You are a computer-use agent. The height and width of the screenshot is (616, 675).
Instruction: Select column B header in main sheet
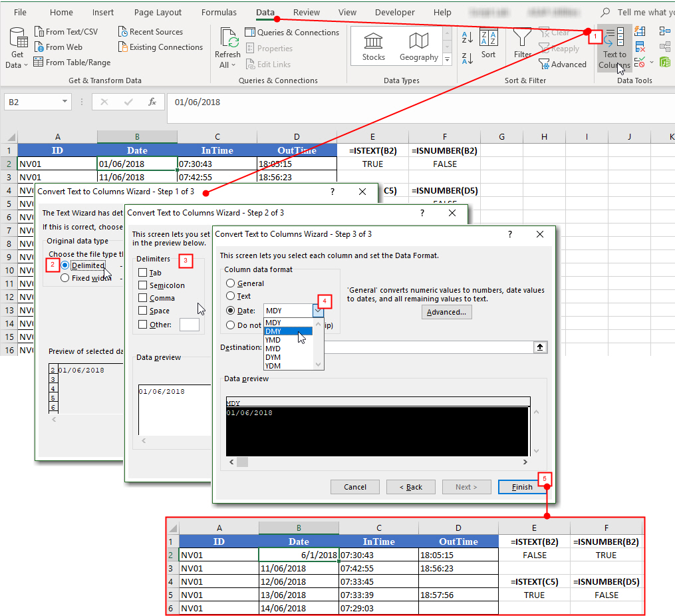click(x=137, y=137)
